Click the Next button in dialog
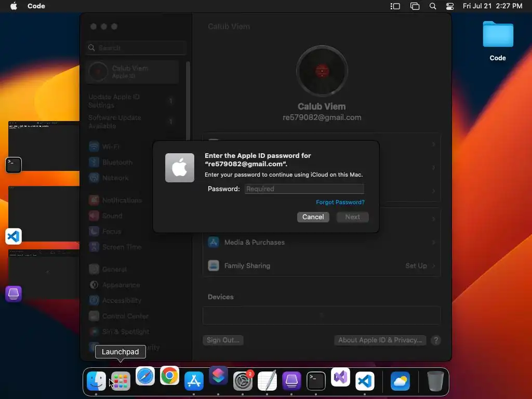This screenshot has height=399, width=532. pos(353,217)
